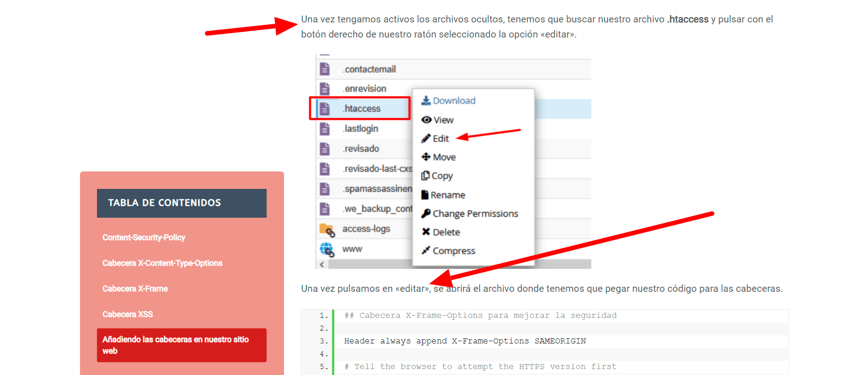Click the .revisado-last-cxs file icon

325,169
